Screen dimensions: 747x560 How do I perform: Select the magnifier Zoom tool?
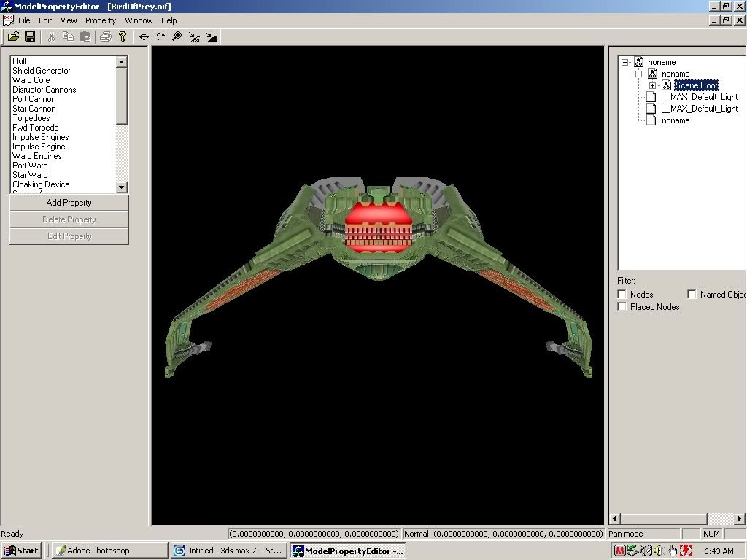coord(177,36)
